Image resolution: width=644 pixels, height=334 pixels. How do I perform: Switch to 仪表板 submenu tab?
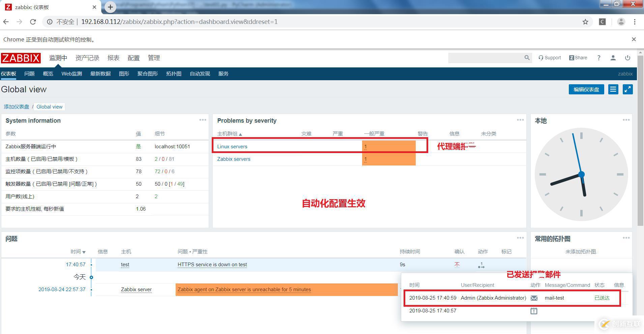coord(8,74)
